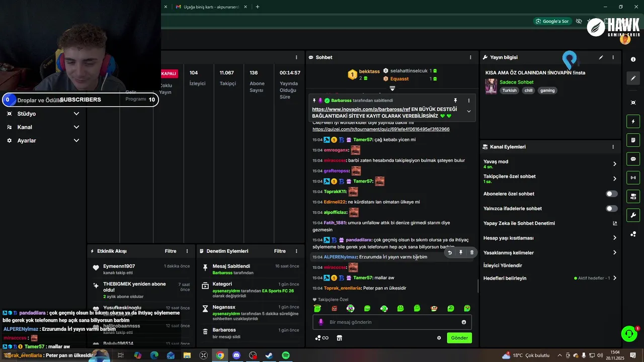Click the chat scrollbar
Image resolution: width=644 pixels, height=362 pixels.
coord(478,287)
